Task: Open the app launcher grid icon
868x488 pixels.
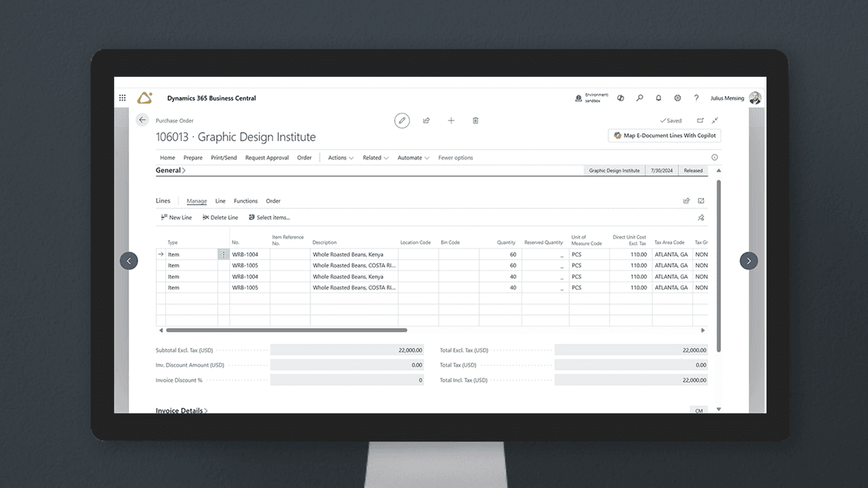Action: point(123,99)
